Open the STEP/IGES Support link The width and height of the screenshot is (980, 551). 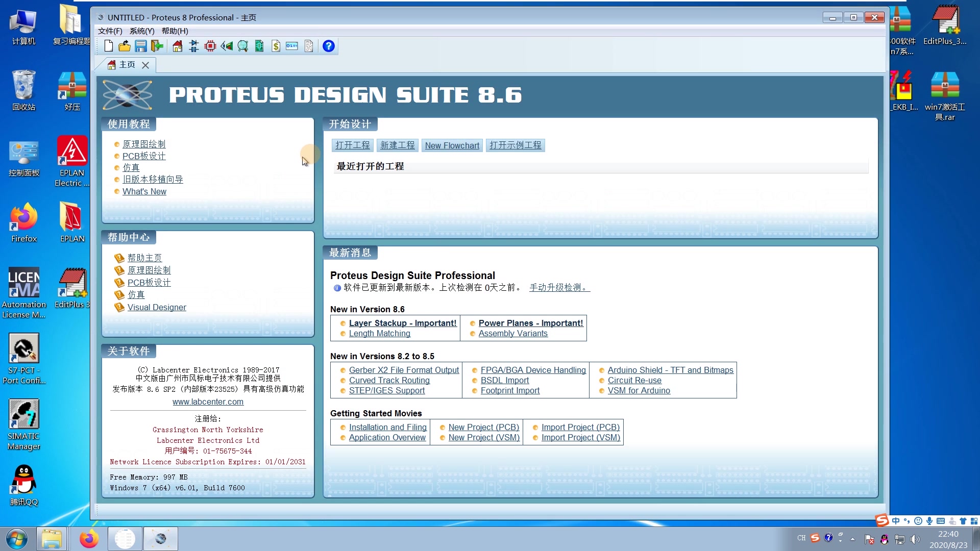click(387, 390)
